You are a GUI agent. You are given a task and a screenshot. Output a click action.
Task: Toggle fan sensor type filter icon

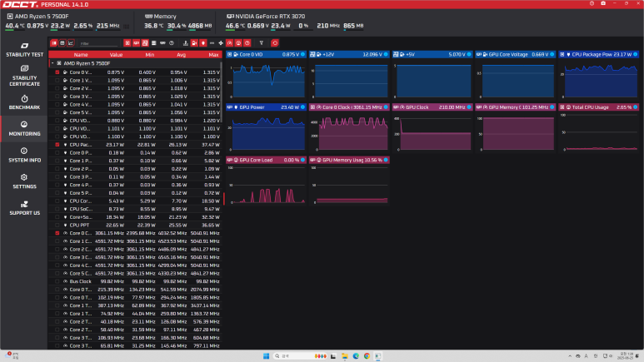[221, 43]
